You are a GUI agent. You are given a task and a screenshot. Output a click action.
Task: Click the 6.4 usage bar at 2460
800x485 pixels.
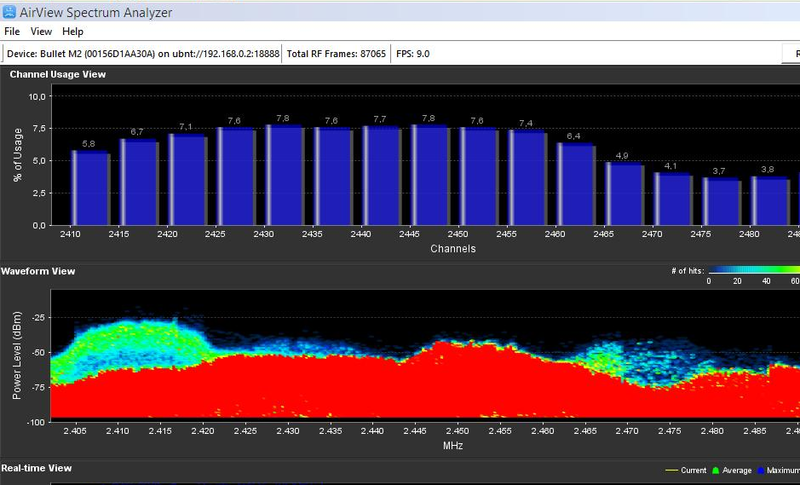click(x=576, y=184)
